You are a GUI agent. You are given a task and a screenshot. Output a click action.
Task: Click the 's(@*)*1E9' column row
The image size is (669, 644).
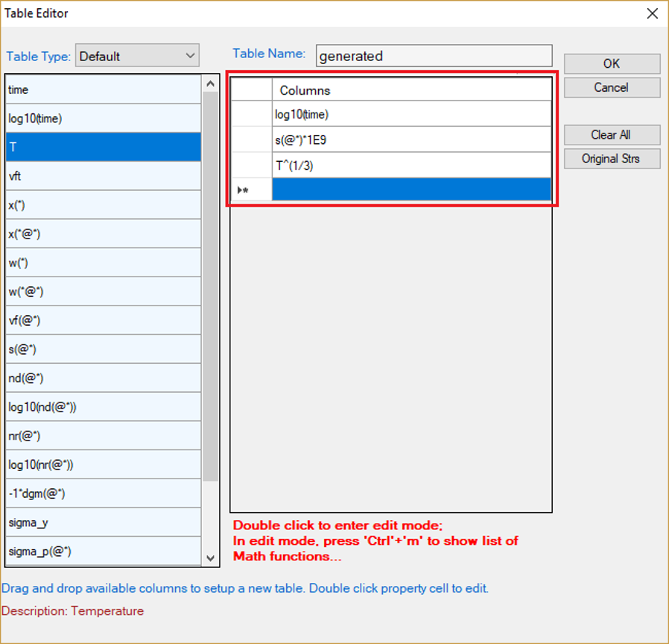411,139
